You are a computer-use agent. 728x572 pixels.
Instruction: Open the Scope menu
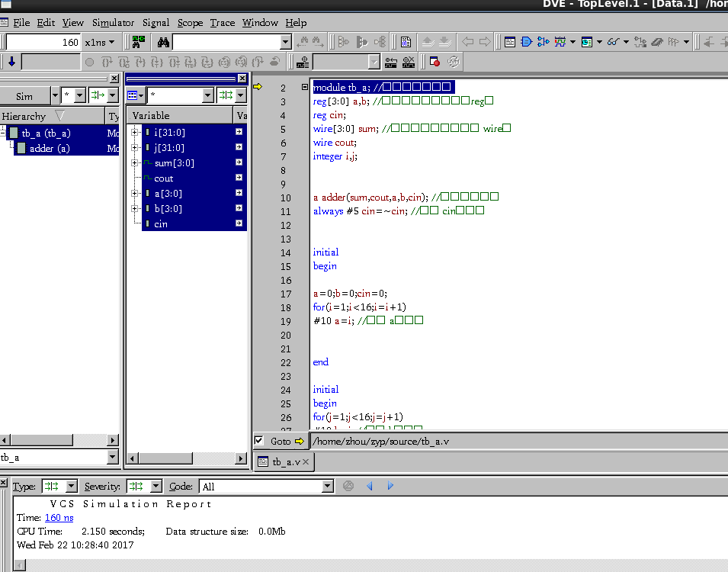tap(190, 23)
